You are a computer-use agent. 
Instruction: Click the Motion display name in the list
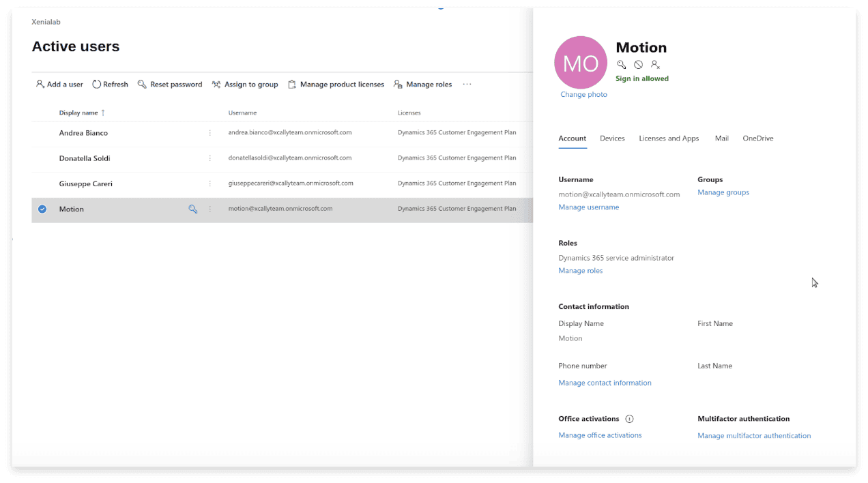tap(72, 209)
